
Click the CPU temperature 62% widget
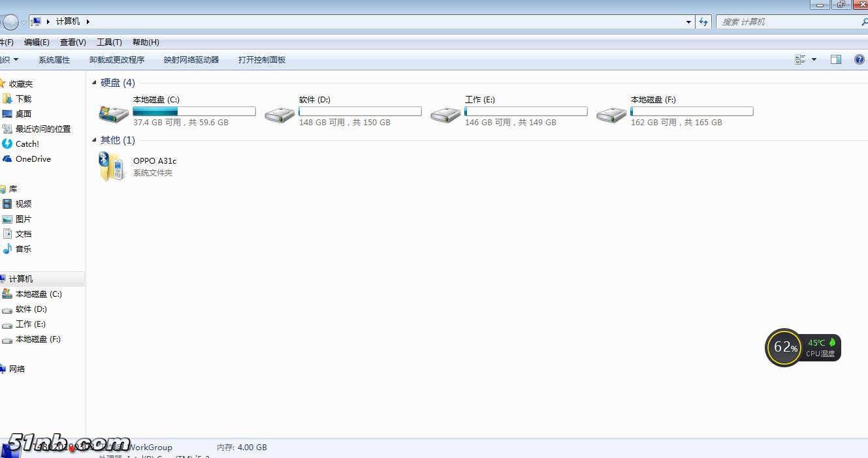coord(783,347)
